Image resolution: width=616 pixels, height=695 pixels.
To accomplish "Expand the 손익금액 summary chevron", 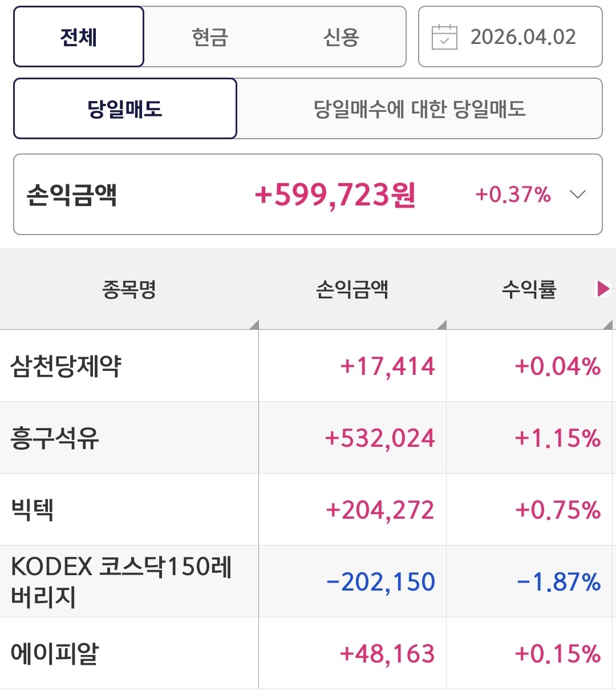I will click(578, 195).
